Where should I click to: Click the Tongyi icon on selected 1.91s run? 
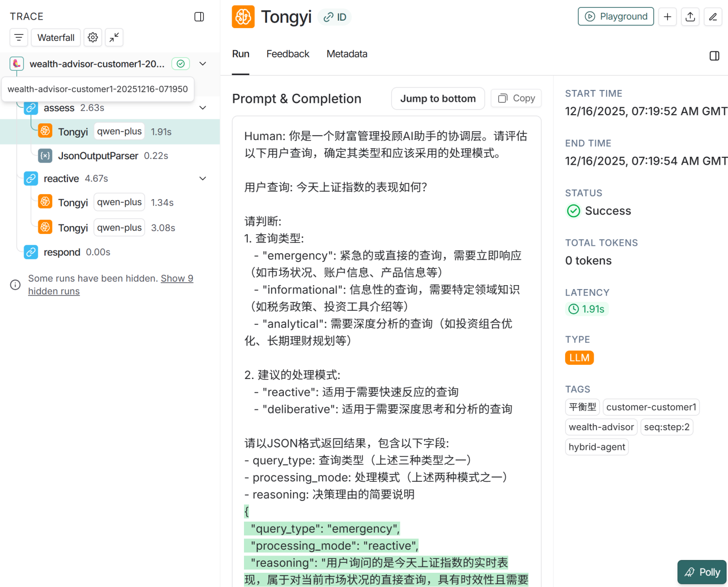click(45, 131)
